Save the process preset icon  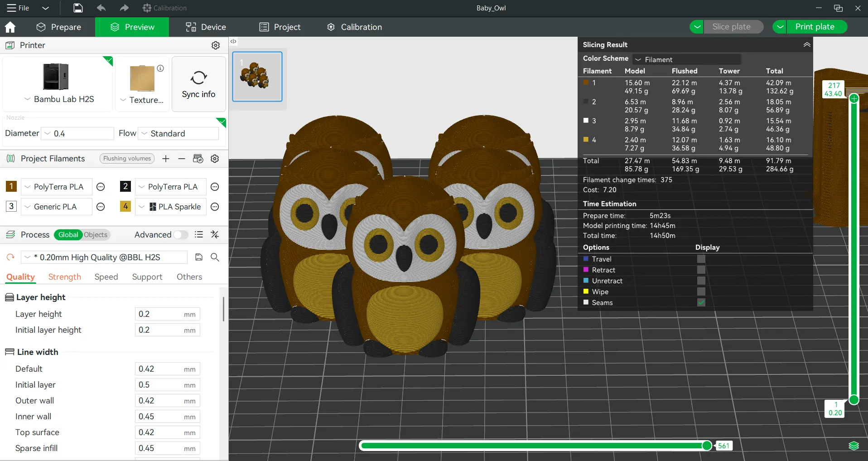click(198, 257)
